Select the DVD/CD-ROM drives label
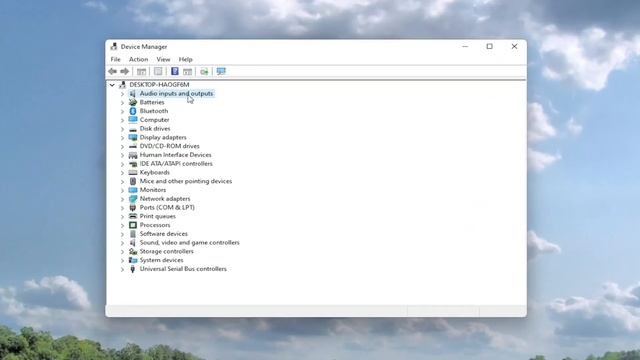Screen dimensions: 640x360 169,146
